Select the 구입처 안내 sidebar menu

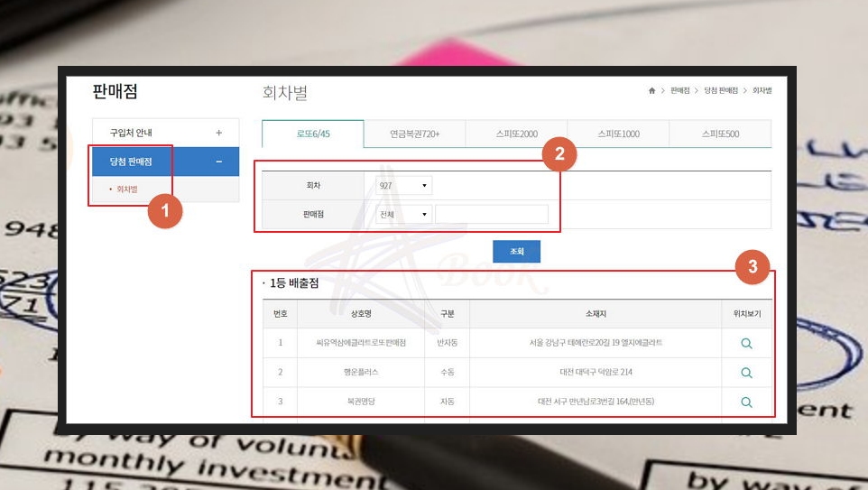pos(165,133)
